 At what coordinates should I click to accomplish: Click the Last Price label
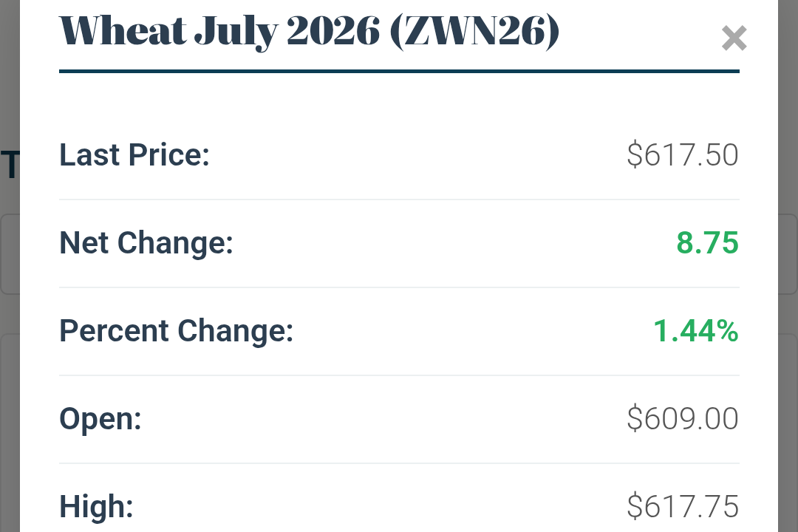pos(134,154)
